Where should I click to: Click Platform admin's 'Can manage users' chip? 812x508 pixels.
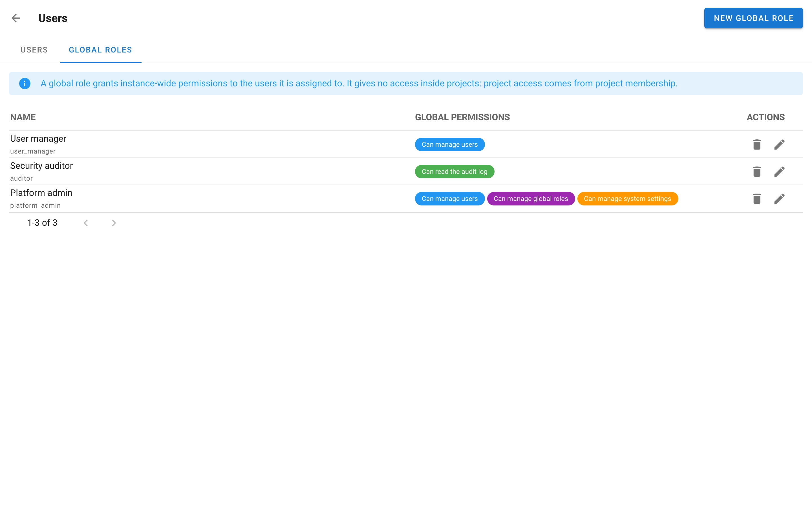pos(450,199)
